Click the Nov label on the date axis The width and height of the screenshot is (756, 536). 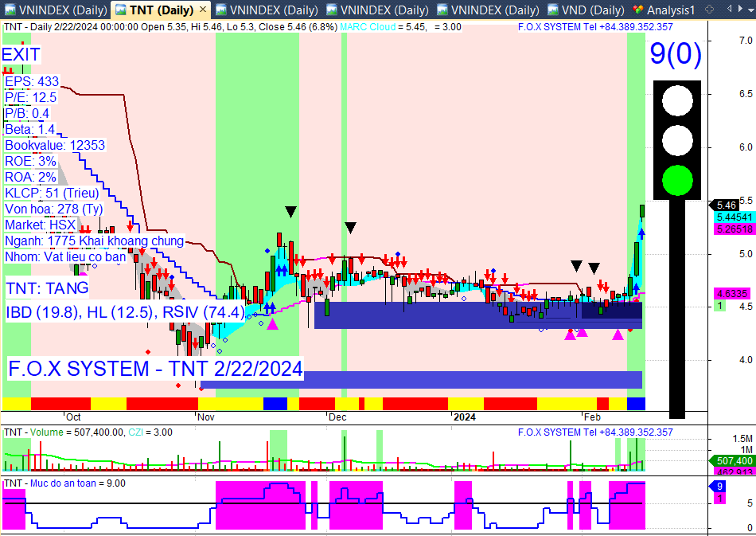pos(206,417)
